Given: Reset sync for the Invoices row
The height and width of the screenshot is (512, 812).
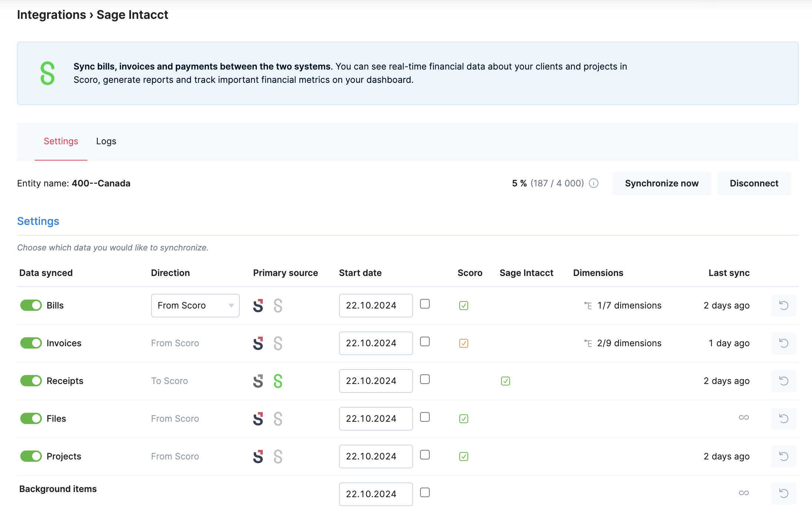Looking at the screenshot, I should click(x=784, y=343).
